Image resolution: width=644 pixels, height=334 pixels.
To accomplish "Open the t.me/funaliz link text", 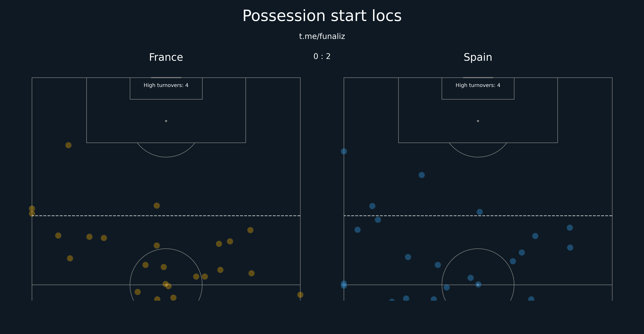I will [322, 36].
